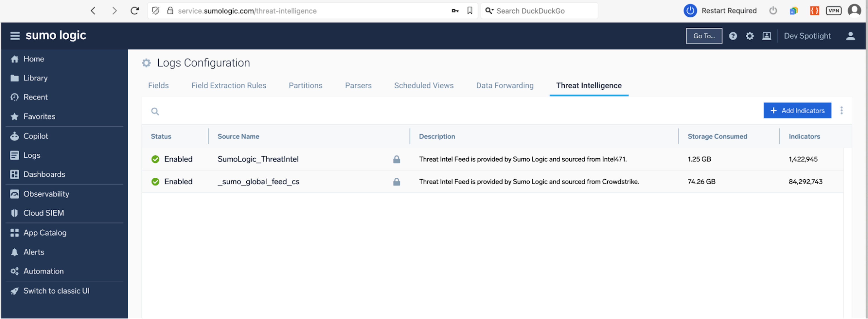Open the VPN browser icon
This screenshot has height=319, width=868.
click(834, 11)
